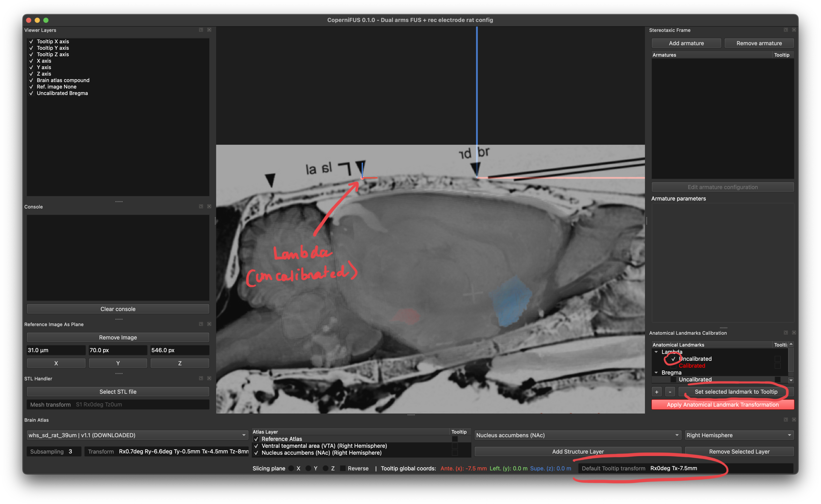
Task: Toggle Nucleus accumbens layer checkbox
Action: [256, 453]
